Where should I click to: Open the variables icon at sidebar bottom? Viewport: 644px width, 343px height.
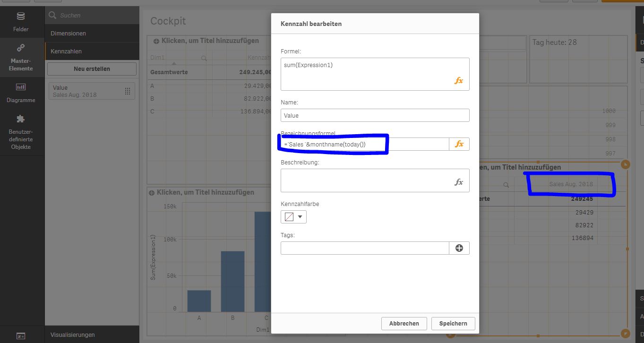21,336
